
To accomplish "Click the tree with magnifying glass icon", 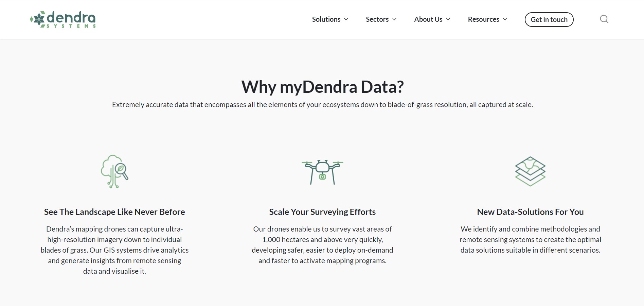I will point(114,171).
